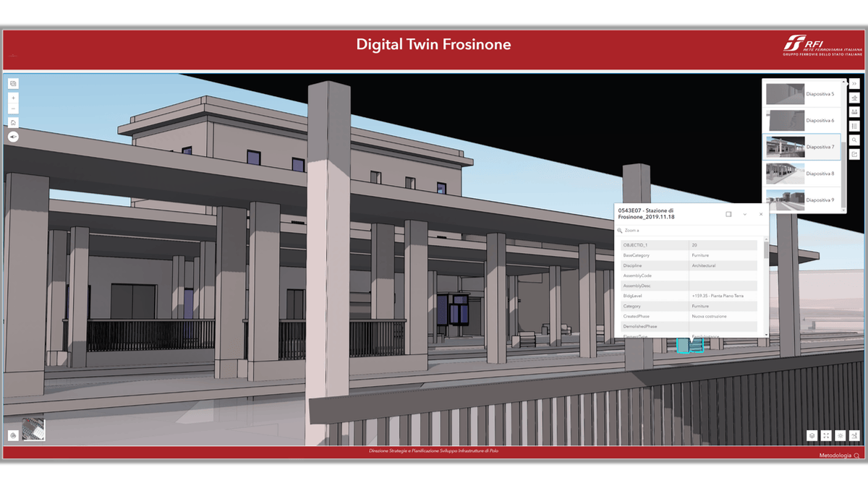The height and width of the screenshot is (488, 868).
Task: Dock the feature popup panel
Action: (728, 214)
